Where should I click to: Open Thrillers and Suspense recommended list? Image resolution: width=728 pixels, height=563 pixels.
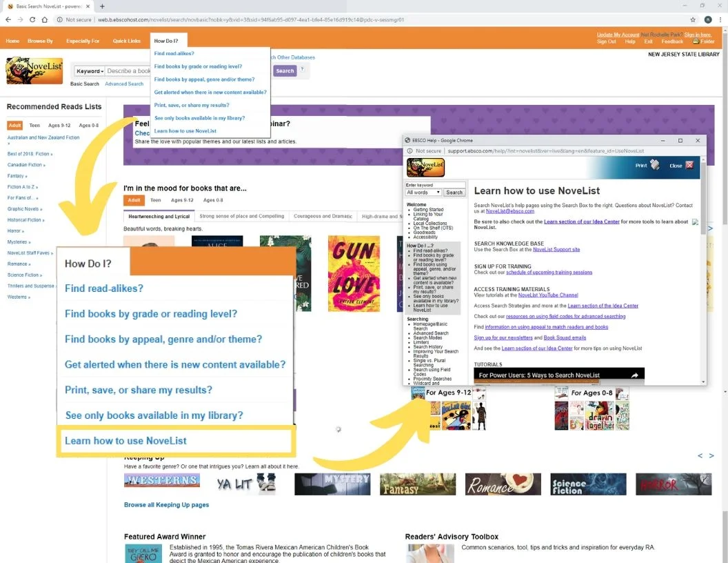coord(30,286)
